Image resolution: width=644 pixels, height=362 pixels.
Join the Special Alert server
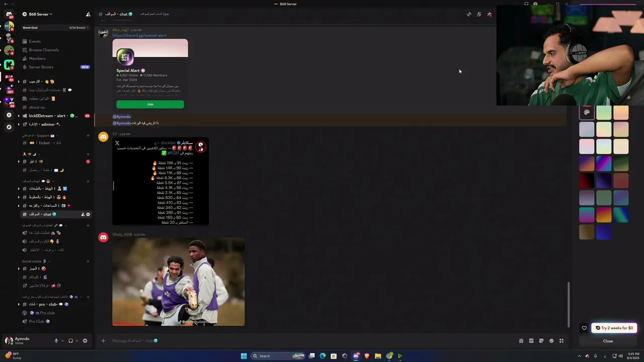[150, 104]
